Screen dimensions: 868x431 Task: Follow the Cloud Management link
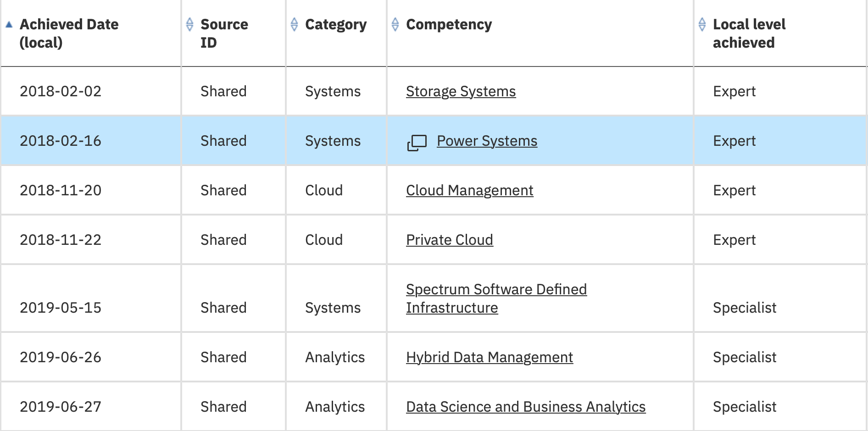[469, 191]
